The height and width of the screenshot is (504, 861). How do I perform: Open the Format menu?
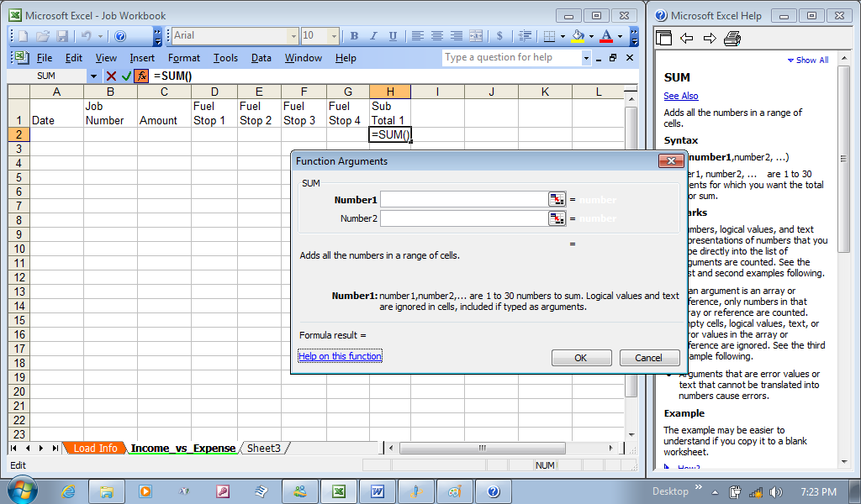pos(183,58)
